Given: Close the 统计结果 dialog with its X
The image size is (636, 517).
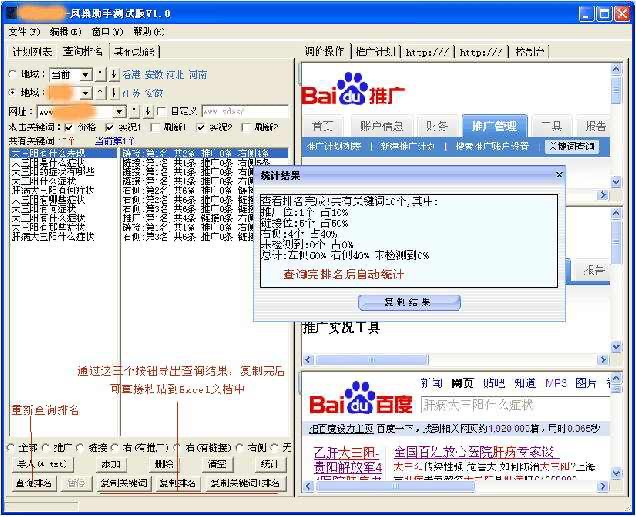Looking at the screenshot, I should click(559, 174).
